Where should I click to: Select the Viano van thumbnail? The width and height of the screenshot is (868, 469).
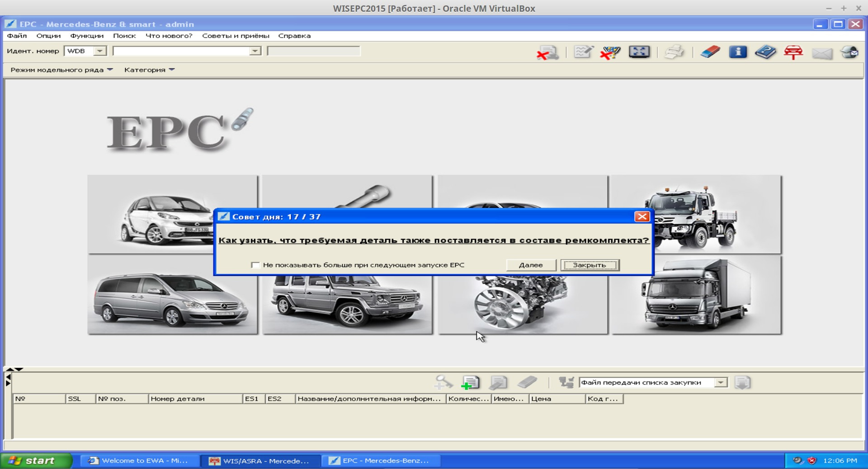173,295
